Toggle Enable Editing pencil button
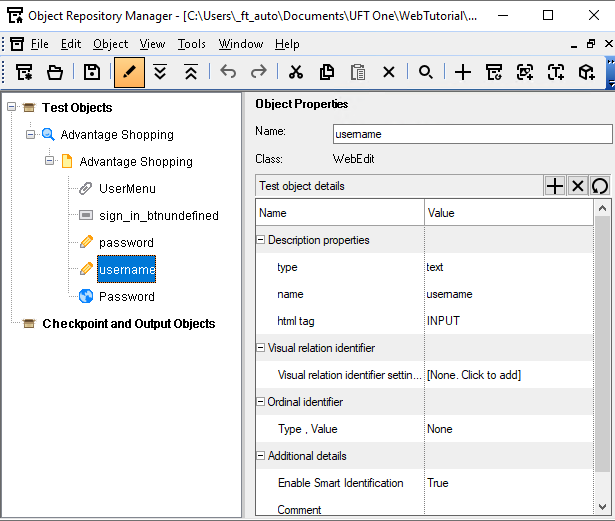 [129, 72]
